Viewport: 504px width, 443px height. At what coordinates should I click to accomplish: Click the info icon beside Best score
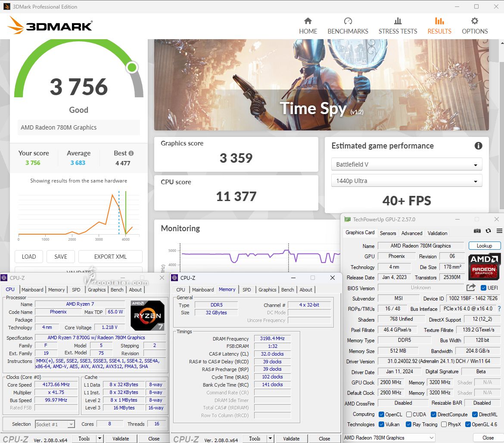coord(131,153)
